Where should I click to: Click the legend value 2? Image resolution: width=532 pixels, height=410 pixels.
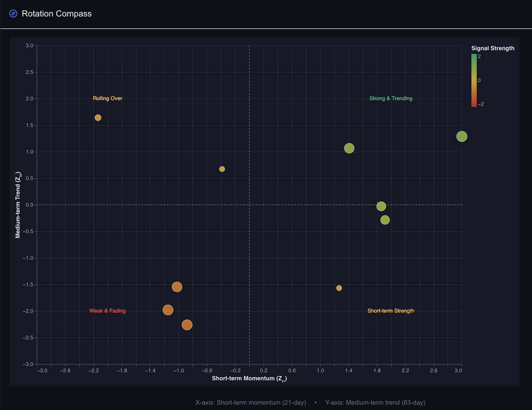click(479, 56)
